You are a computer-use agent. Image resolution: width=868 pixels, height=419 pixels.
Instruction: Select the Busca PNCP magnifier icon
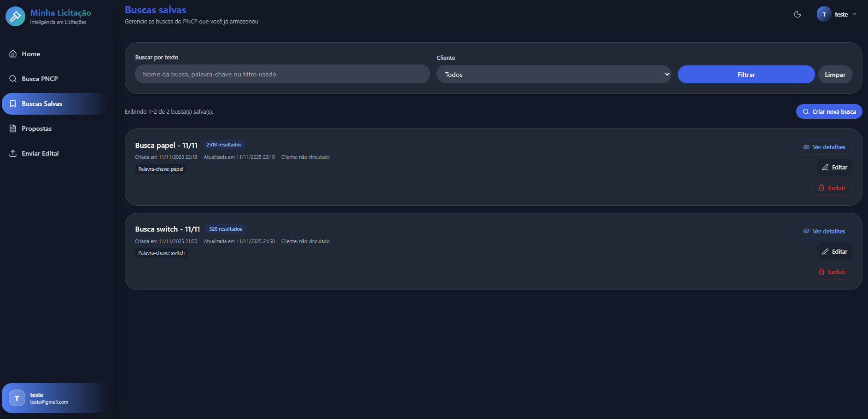[x=13, y=79]
